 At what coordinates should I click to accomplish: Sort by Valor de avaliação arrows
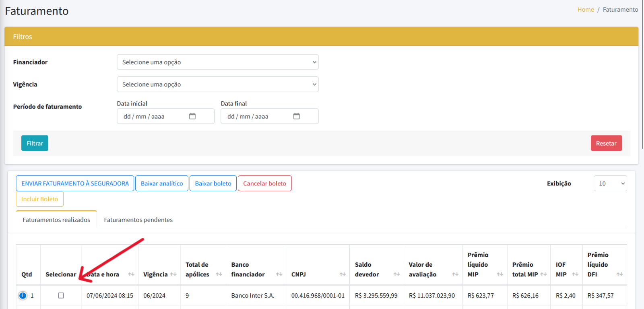(x=455, y=274)
